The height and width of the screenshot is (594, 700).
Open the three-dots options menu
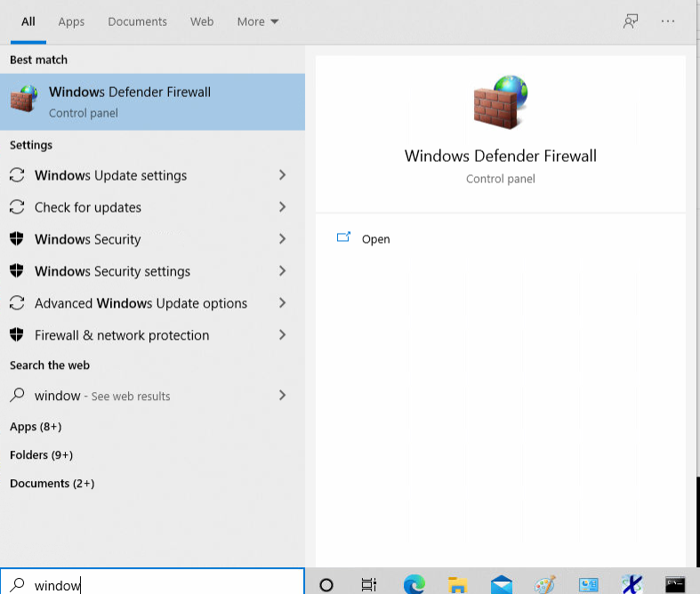(x=668, y=21)
